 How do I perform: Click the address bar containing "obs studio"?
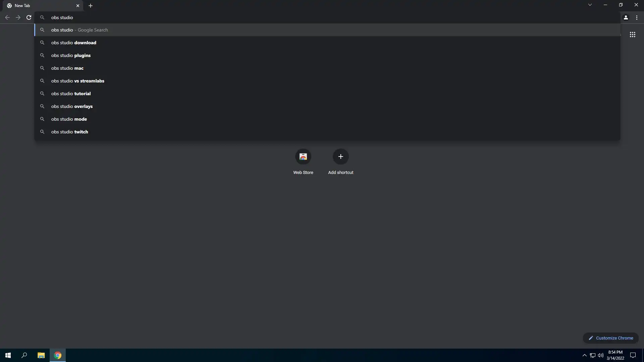click(x=327, y=17)
